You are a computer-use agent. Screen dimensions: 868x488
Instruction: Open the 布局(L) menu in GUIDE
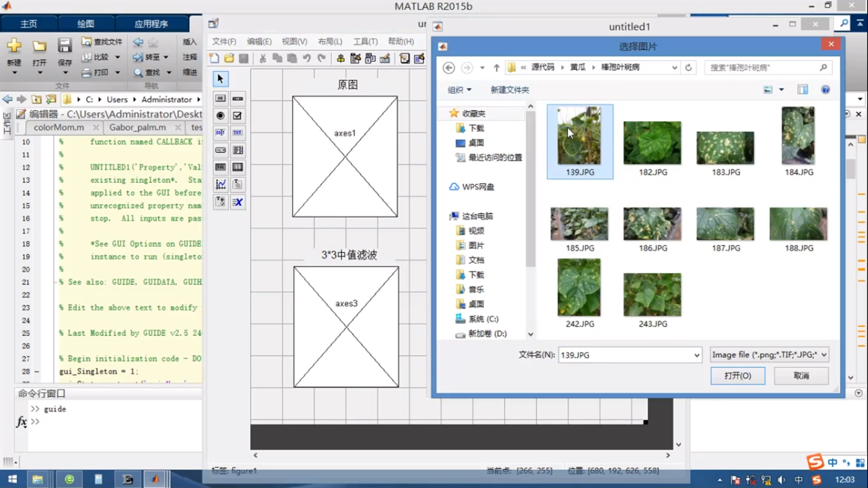(329, 41)
